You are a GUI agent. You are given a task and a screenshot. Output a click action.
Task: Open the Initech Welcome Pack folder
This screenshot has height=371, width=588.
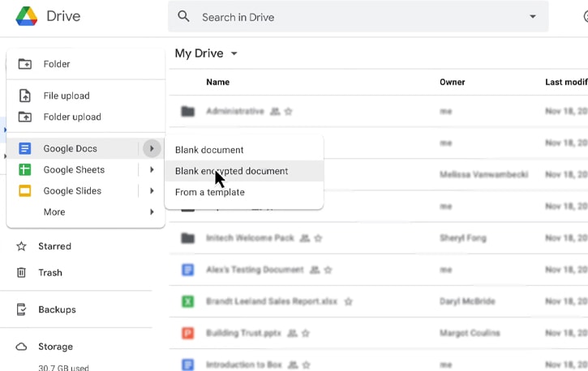[250, 238]
